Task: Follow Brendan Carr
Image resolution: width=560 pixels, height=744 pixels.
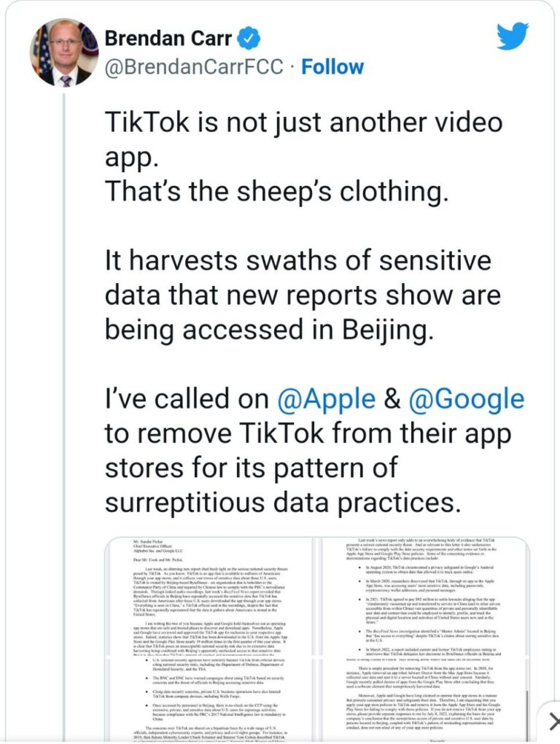Action: coord(332,66)
